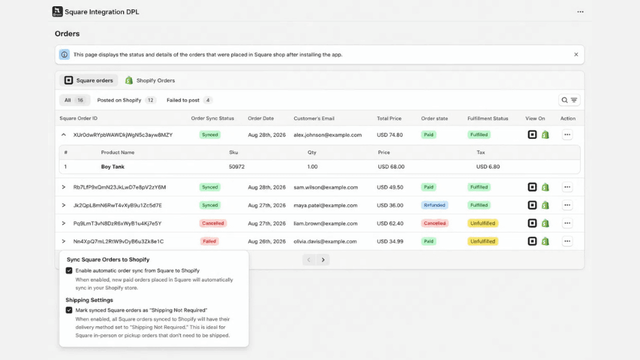640x360 pixels.
Task: Toggle Shipping Not Required checkbox
Action: 69,310
